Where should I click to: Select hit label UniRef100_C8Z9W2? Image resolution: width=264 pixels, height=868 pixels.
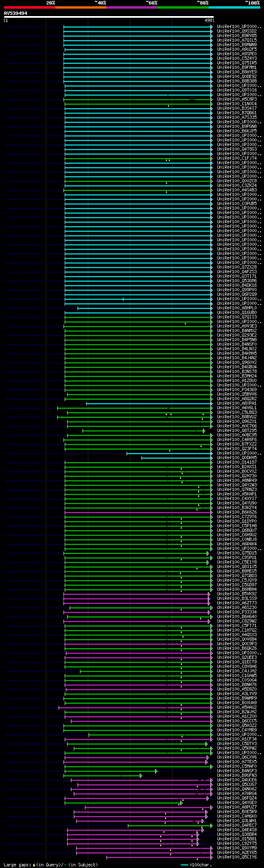(237, 621)
